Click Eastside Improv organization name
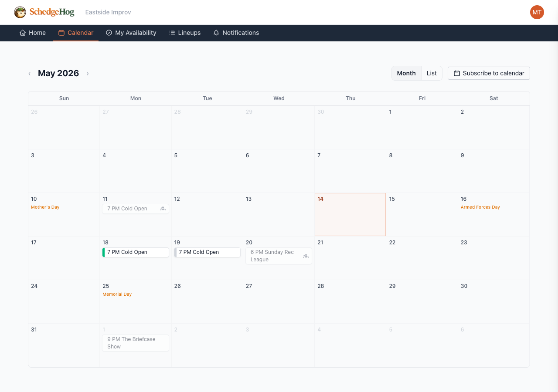Viewport: 558px width, 392px height. [108, 12]
